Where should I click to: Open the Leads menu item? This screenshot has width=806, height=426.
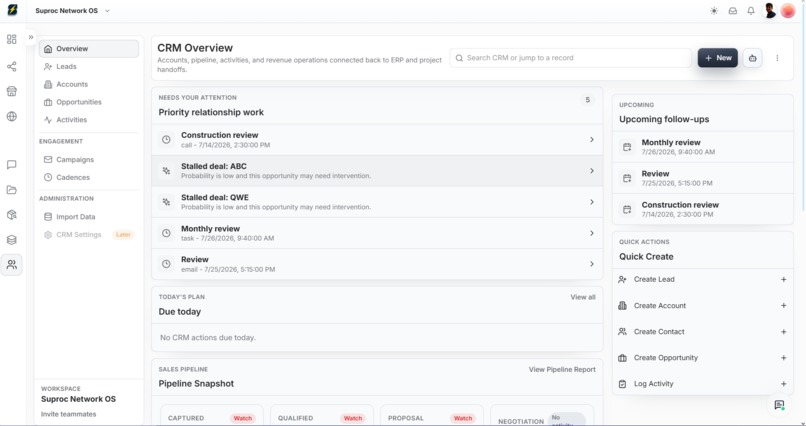(89, 66)
